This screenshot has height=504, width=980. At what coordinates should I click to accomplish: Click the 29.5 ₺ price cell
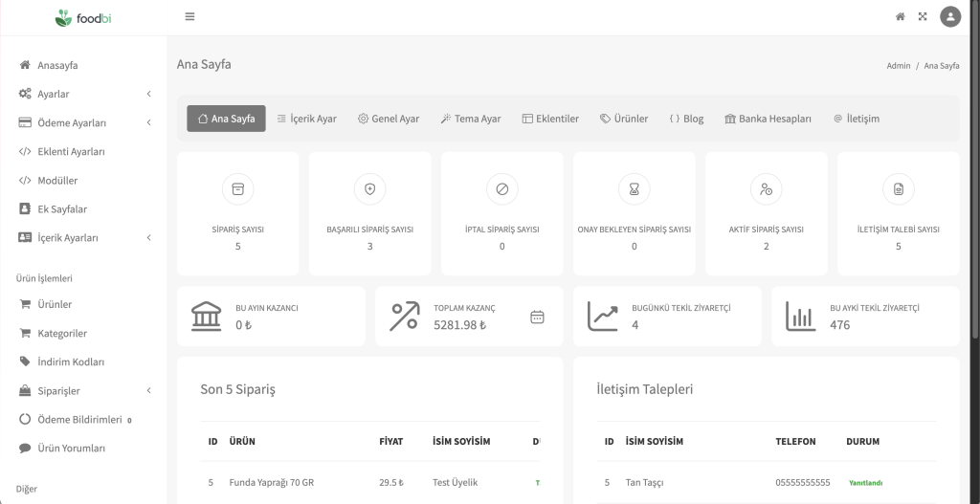pyautogui.click(x=391, y=482)
